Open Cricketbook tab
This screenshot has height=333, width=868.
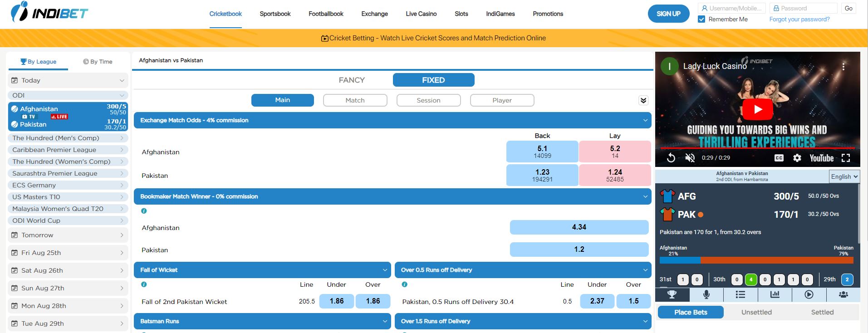point(226,14)
